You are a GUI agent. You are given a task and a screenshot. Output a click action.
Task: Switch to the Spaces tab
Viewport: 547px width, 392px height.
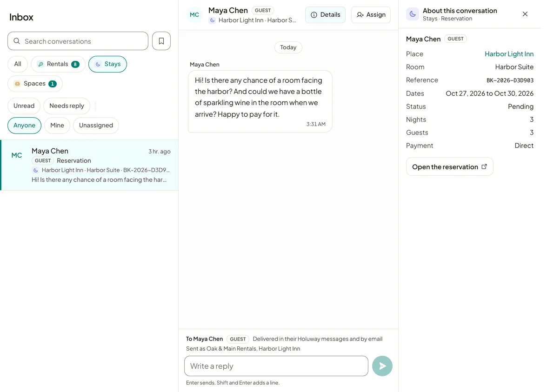[x=35, y=84]
